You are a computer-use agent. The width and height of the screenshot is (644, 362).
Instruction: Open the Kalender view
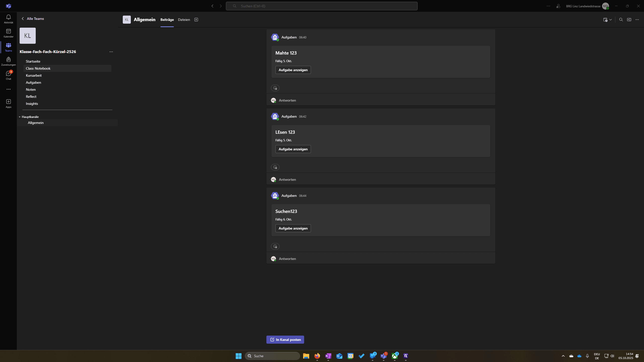[x=8, y=33]
